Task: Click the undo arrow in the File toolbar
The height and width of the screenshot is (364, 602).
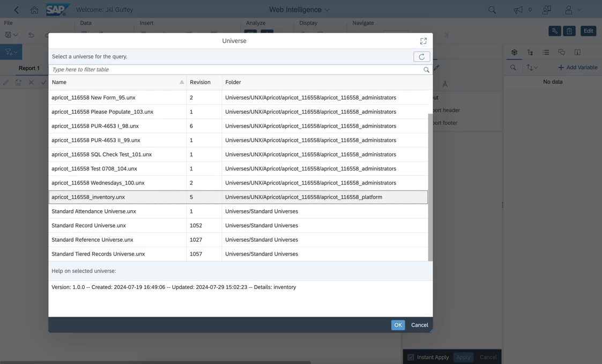Action: tap(31, 35)
